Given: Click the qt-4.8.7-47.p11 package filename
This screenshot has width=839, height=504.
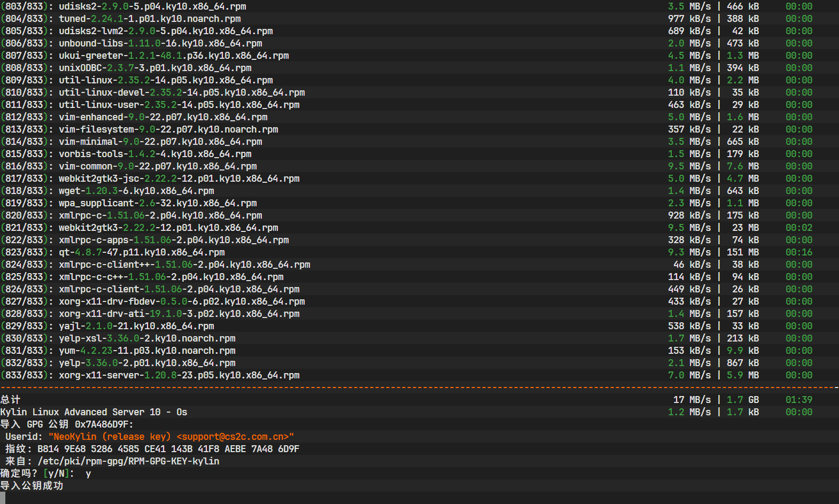Looking at the screenshot, I should [x=142, y=252].
